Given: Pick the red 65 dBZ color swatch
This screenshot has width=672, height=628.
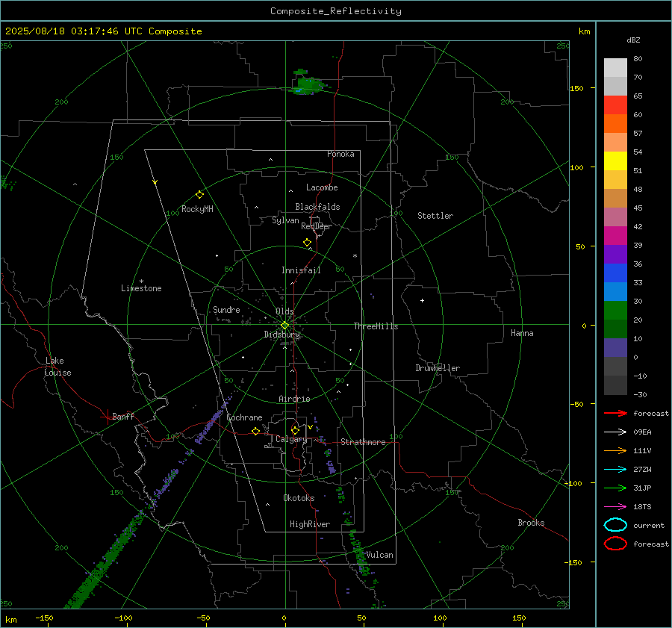Looking at the screenshot, I should pos(615,105).
